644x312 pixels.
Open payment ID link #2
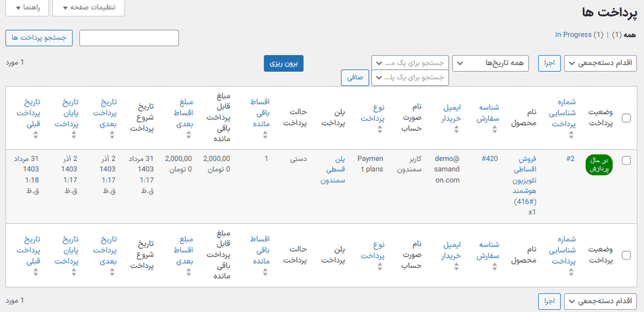click(x=571, y=159)
